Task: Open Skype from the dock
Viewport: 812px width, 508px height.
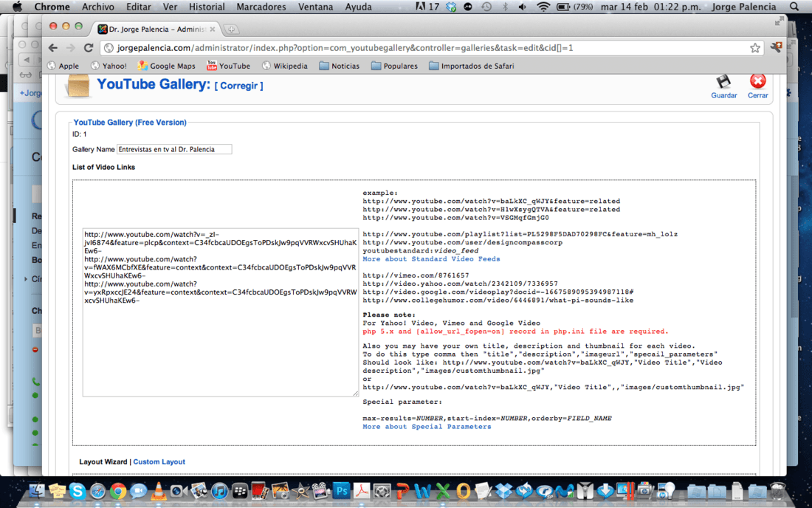Action: click(78, 491)
